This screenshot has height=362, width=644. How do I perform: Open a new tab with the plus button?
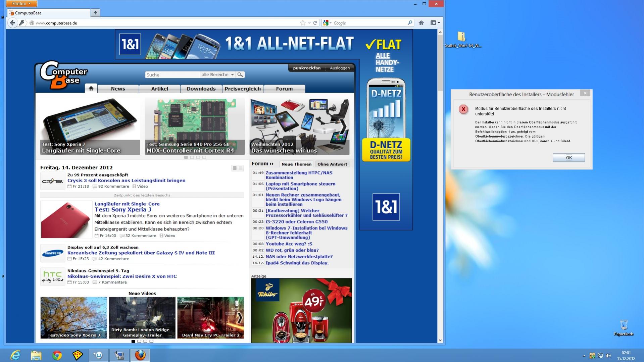[x=96, y=13]
